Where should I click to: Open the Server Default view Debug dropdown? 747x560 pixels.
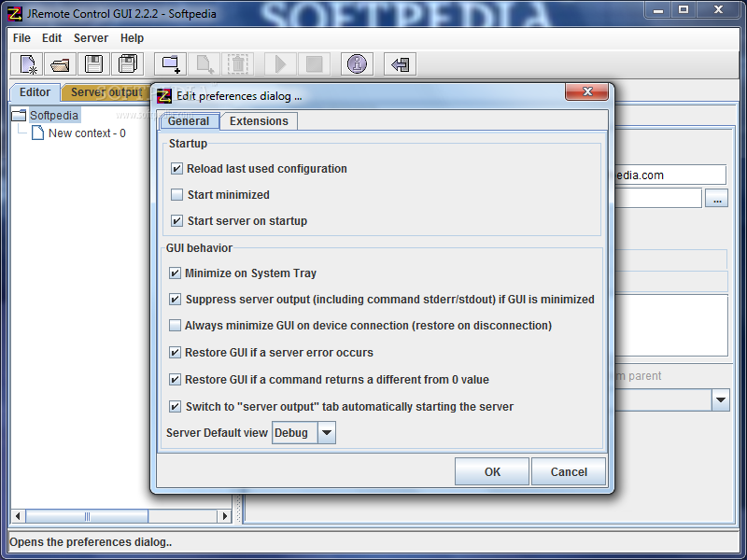tap(304, 432)
